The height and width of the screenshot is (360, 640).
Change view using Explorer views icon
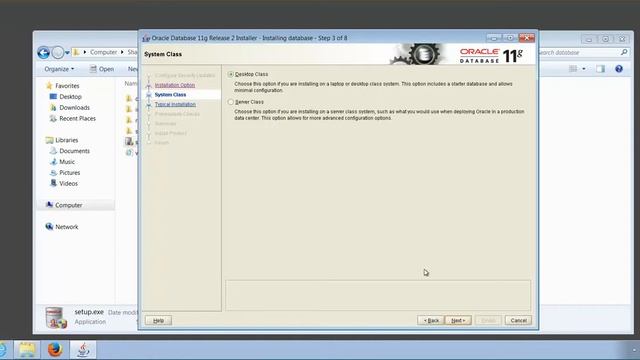click(x=573, y=69)
